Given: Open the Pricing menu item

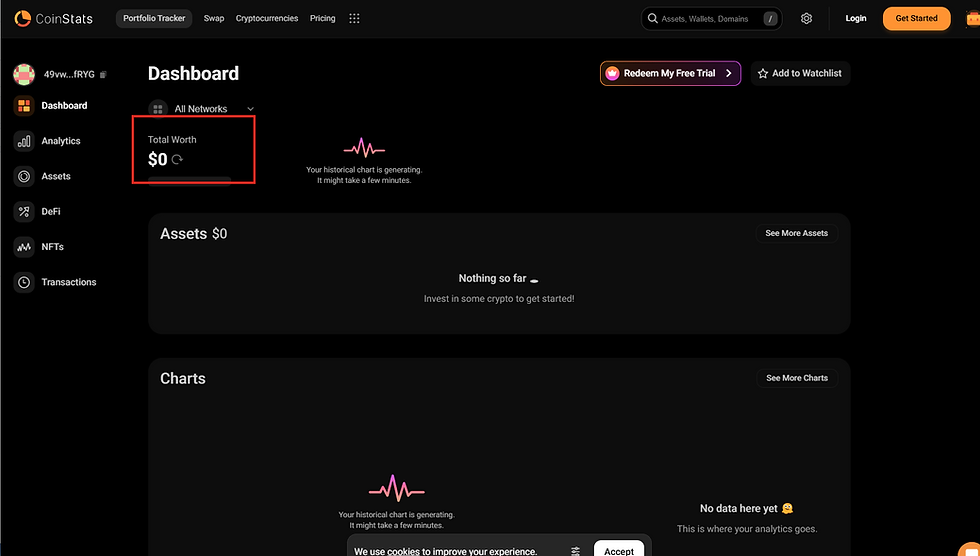Looking at the screenshot, I should (322, 18).
